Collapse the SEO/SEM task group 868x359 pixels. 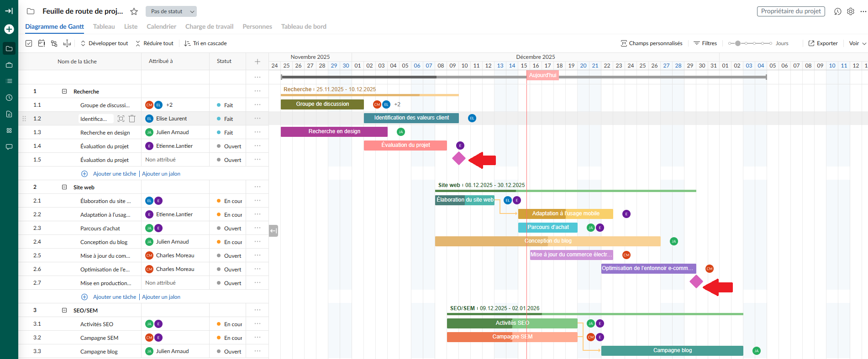point(64,310)
